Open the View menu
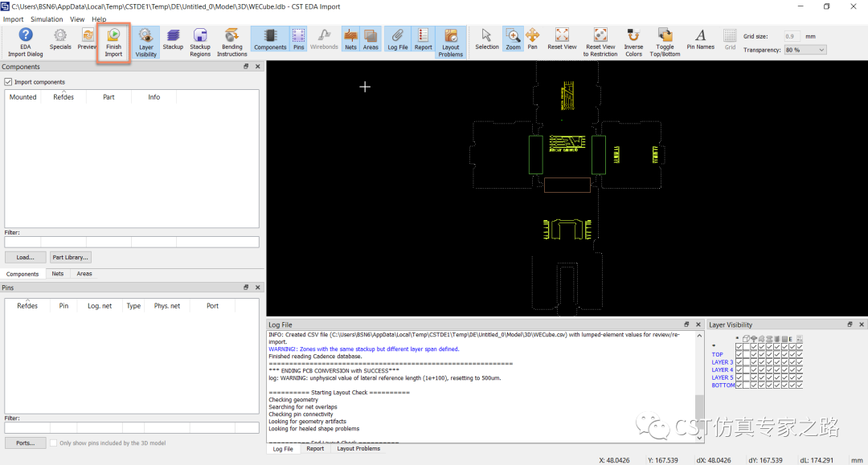The height and width of the screenshot is (465, 868). pos(77,19)
